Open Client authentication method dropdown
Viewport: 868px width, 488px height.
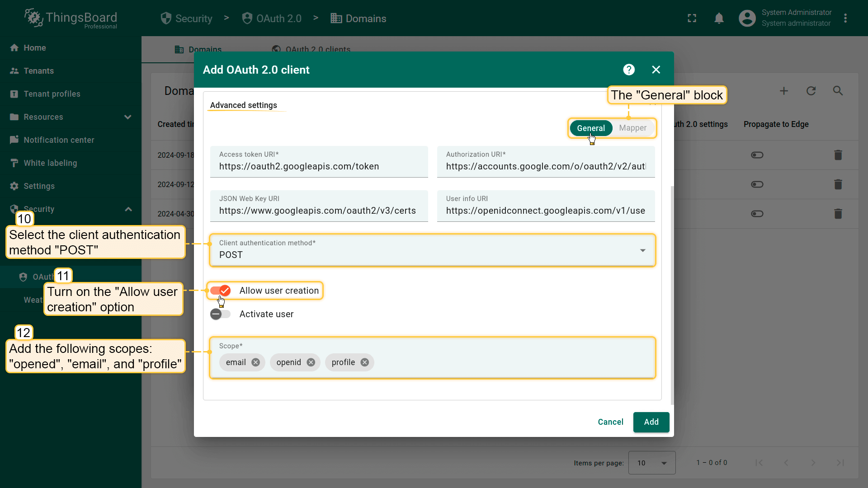[x=432, y=250]
